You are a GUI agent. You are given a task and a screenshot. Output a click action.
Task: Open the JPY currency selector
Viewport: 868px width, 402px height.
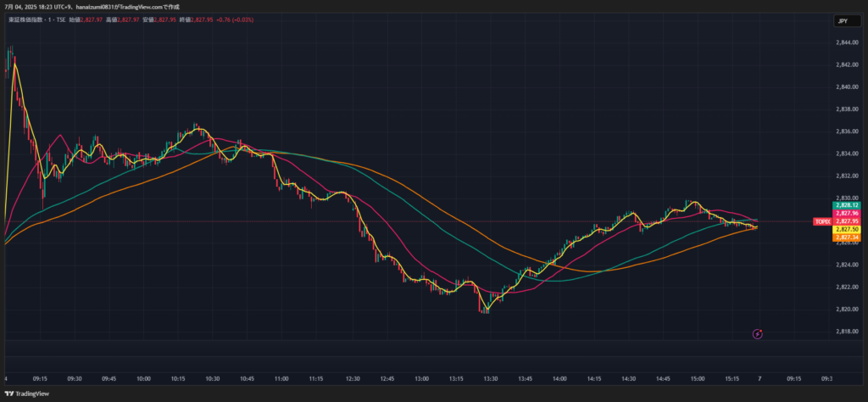(x=848, y=21)
